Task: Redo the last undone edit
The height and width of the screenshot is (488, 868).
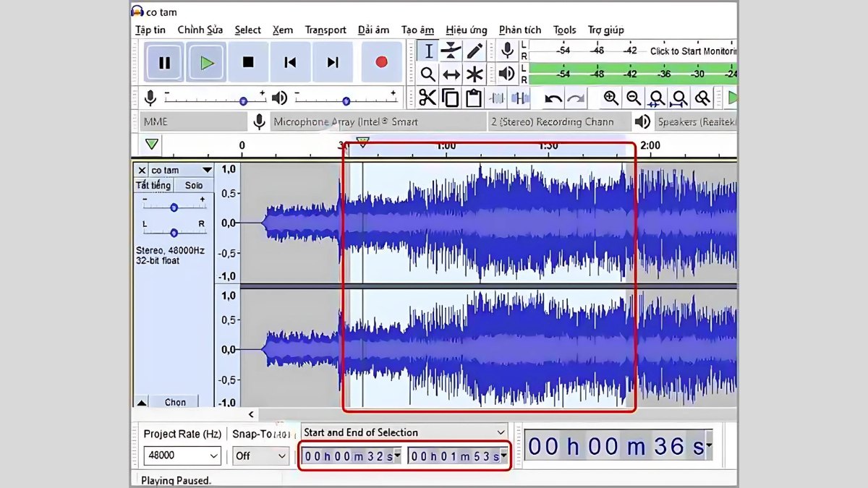Action: 576,98
